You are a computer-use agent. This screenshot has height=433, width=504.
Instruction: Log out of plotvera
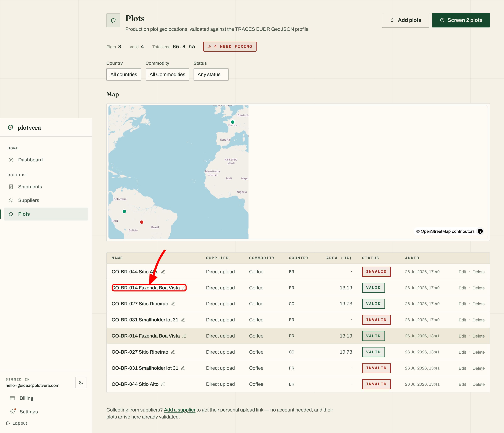coord(17,423)
